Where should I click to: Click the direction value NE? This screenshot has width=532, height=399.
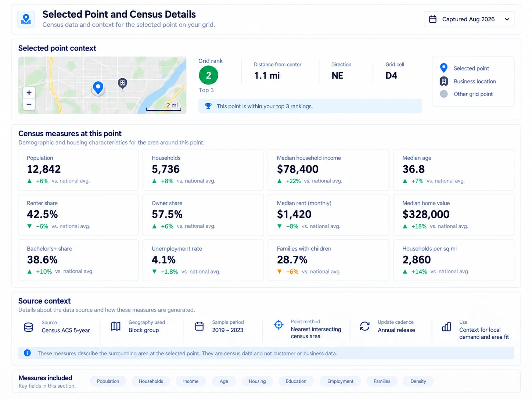tap(337, 76)
